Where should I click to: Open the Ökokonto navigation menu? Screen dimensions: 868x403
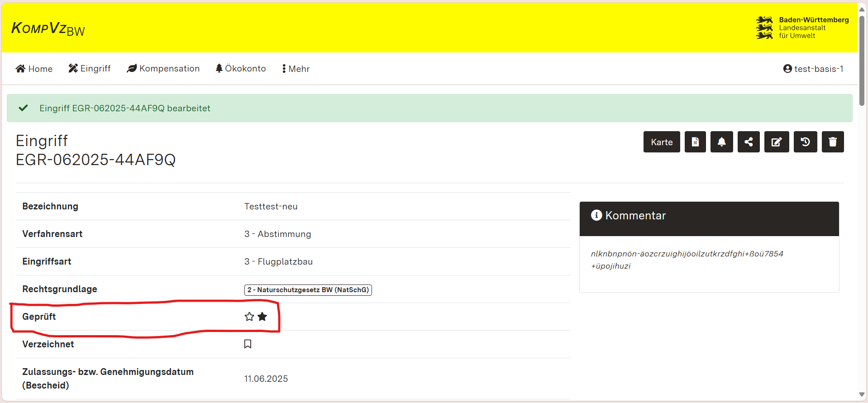[x=241, y=69]
